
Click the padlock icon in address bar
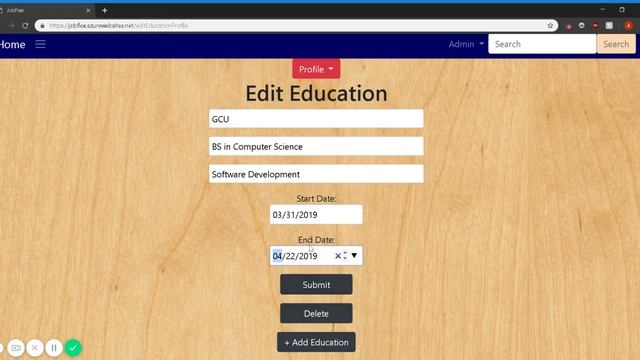coord(42,26)
